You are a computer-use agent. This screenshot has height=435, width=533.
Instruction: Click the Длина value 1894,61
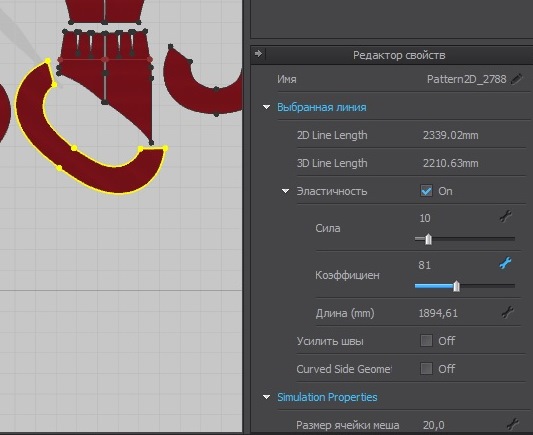pos(438,313)
